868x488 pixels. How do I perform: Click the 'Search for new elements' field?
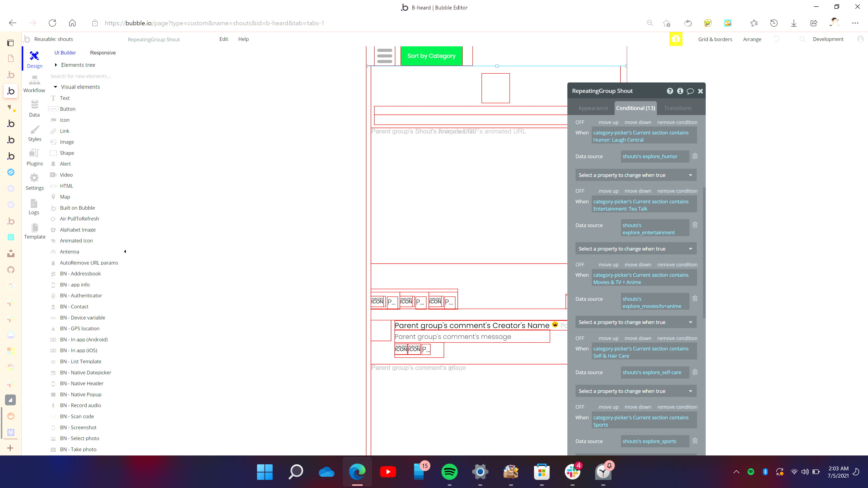coord(81,76)
